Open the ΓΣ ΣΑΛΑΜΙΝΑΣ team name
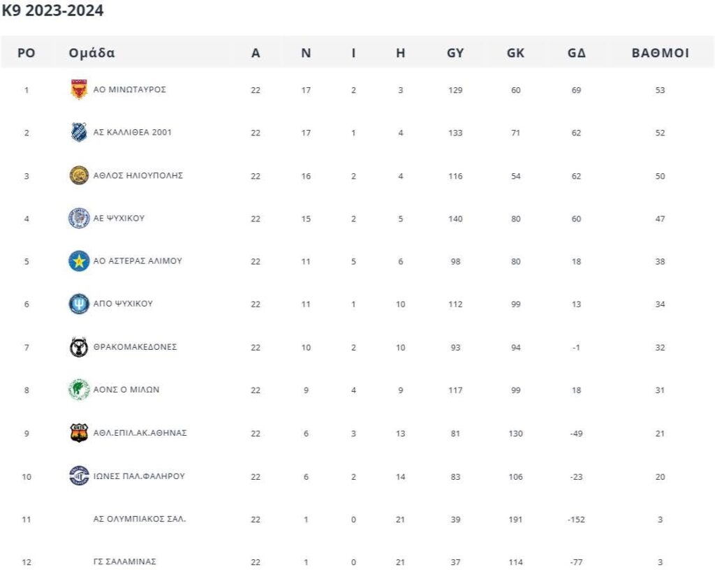The image size is (715, 588). (x=125, y=561)
